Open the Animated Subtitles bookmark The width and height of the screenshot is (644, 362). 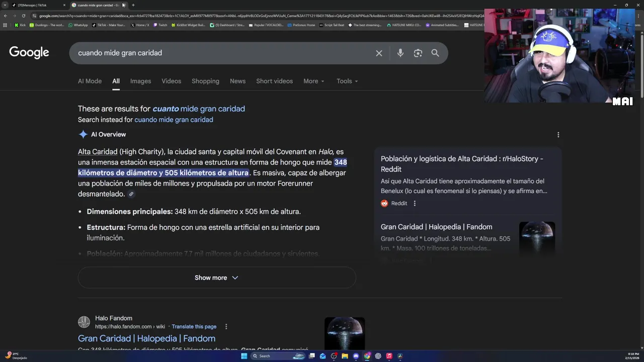(442, 25)
